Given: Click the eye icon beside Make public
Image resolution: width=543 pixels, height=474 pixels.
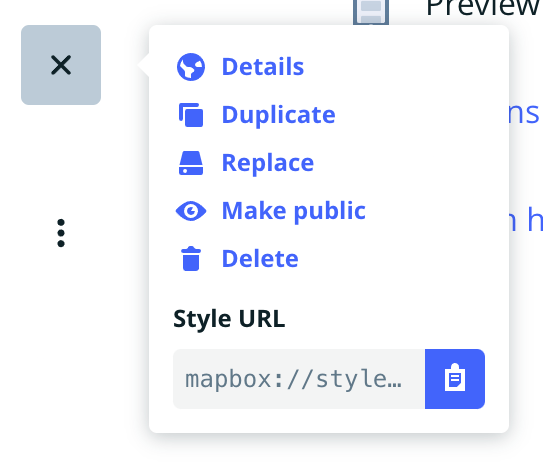Looking at the screenshot, I should [191, 211].
